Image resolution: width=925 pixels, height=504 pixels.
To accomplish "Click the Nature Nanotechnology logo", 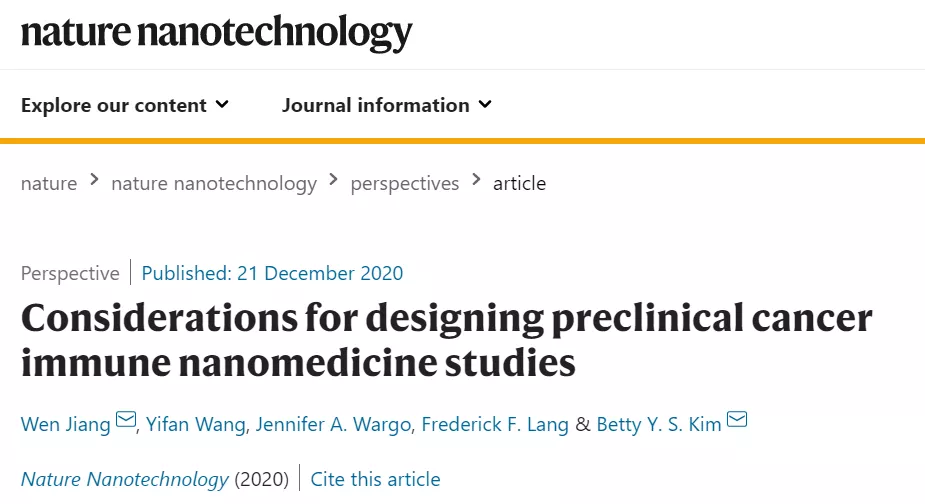I will coord(216,33).
